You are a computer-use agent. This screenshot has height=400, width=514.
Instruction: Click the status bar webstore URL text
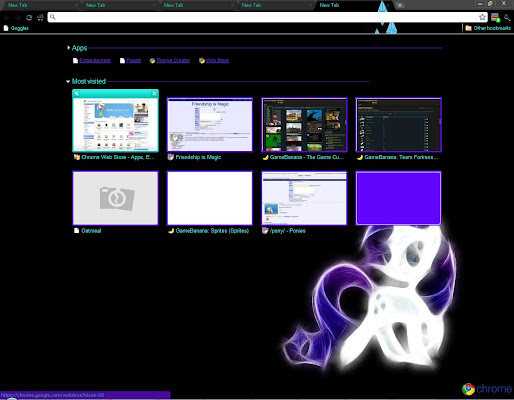point(52,395)
